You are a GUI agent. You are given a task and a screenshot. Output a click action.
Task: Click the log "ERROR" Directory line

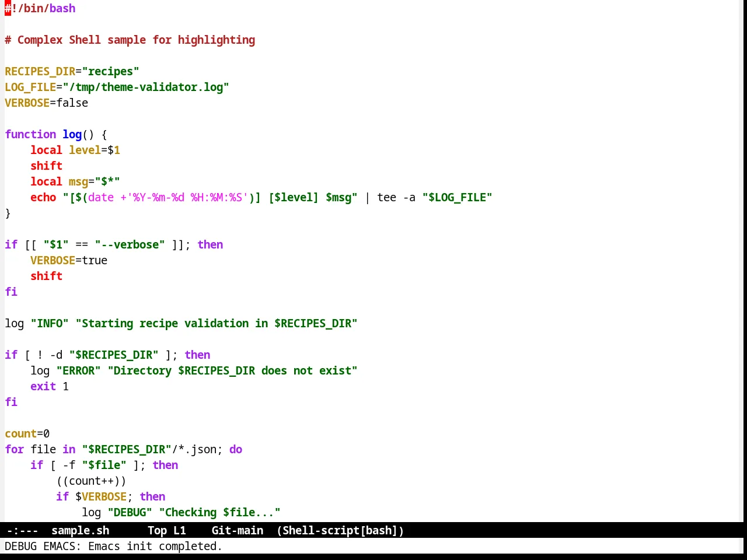click(194, 370)
